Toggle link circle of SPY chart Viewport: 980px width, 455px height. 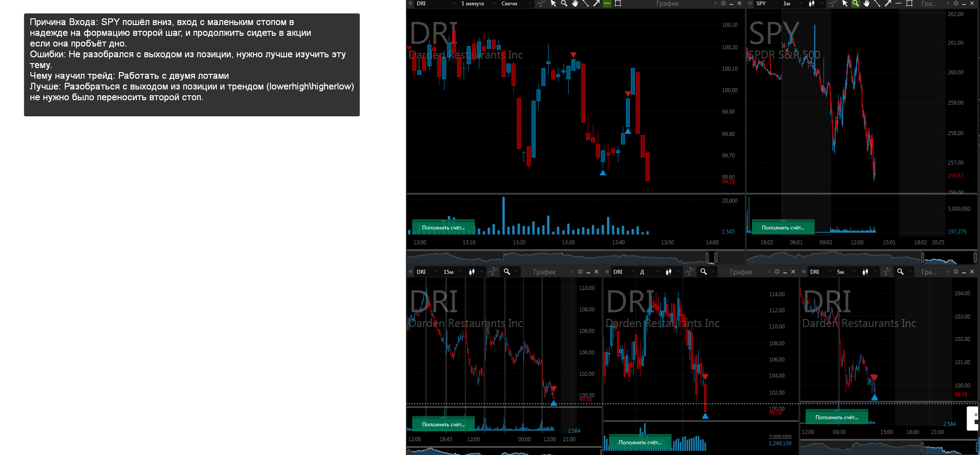point(750,4)
